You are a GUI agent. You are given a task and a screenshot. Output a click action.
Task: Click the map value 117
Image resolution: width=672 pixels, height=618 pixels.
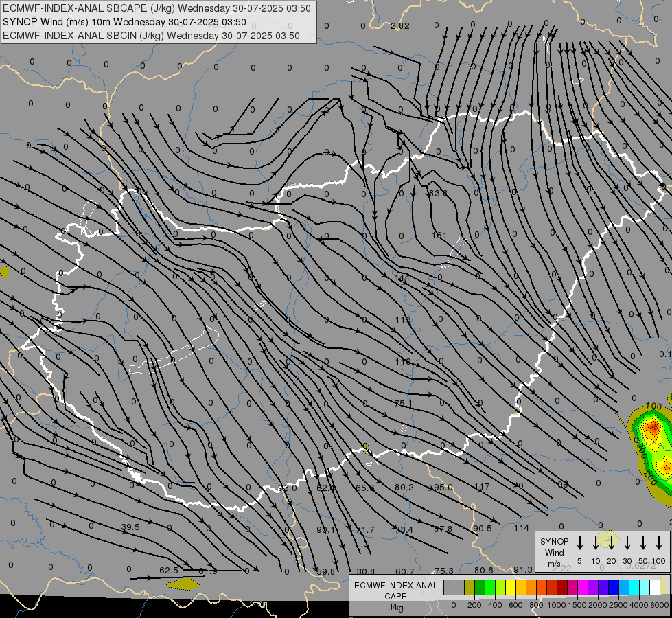pyautogui.click(x=482, y=487)
